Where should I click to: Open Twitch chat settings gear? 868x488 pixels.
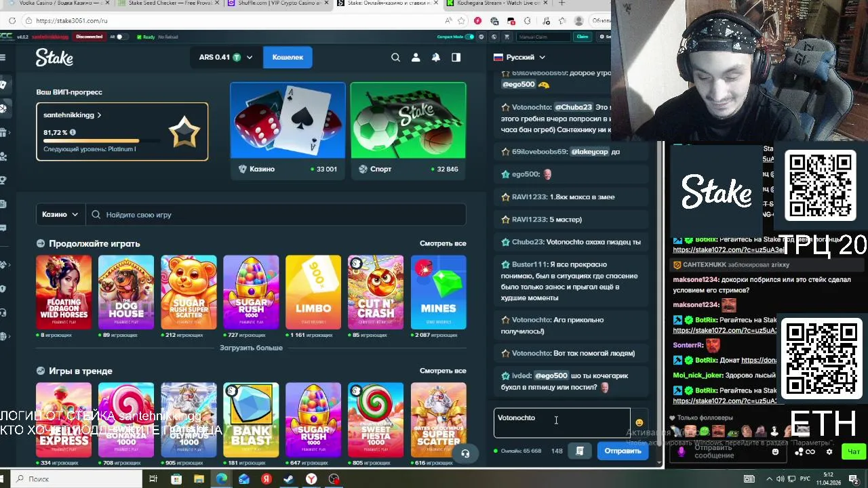point(829,452)
